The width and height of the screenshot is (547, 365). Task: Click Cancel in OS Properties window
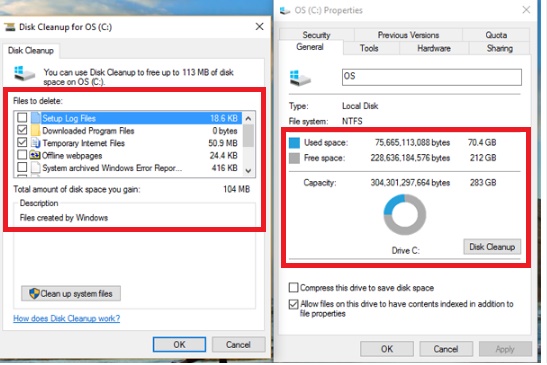tap(446, 349)
